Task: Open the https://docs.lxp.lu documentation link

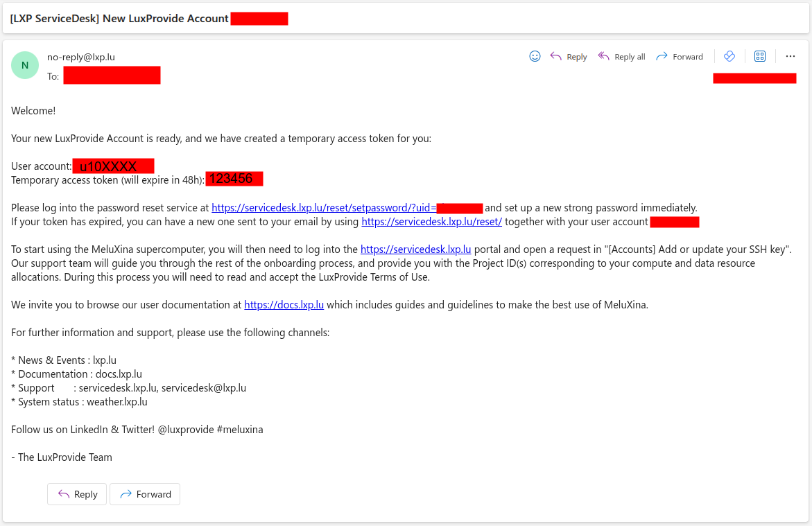Action: (x=284, y=305)
